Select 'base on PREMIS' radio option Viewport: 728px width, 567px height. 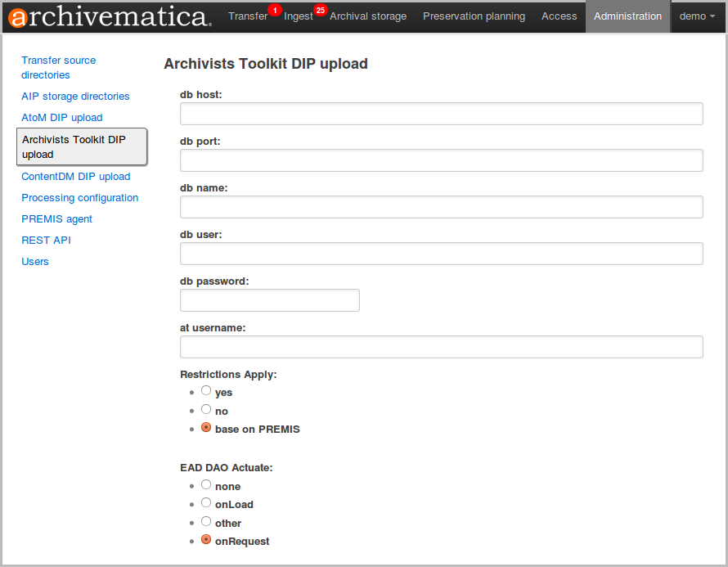[206, 428]
